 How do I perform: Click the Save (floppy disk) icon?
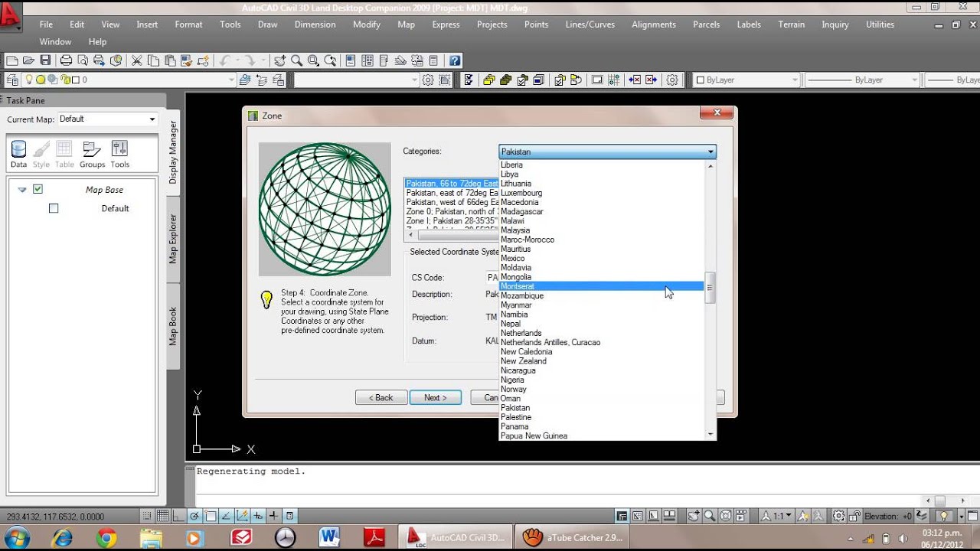tap(45, 60)
